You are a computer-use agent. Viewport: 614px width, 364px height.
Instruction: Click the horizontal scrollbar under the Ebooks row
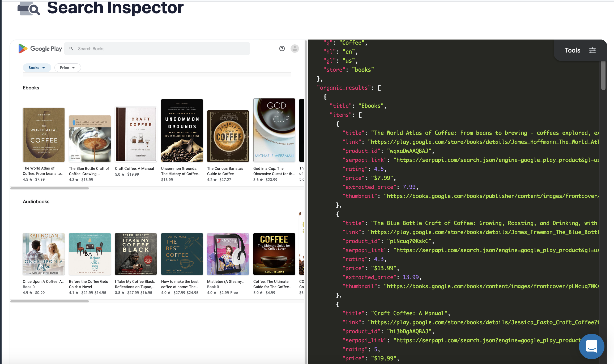(x=49, y=188)
